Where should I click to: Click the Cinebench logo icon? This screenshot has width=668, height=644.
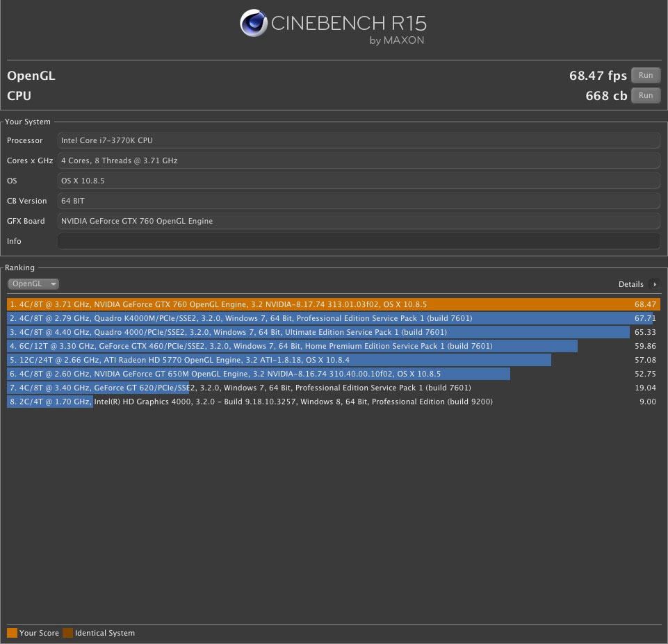(254, 23)
